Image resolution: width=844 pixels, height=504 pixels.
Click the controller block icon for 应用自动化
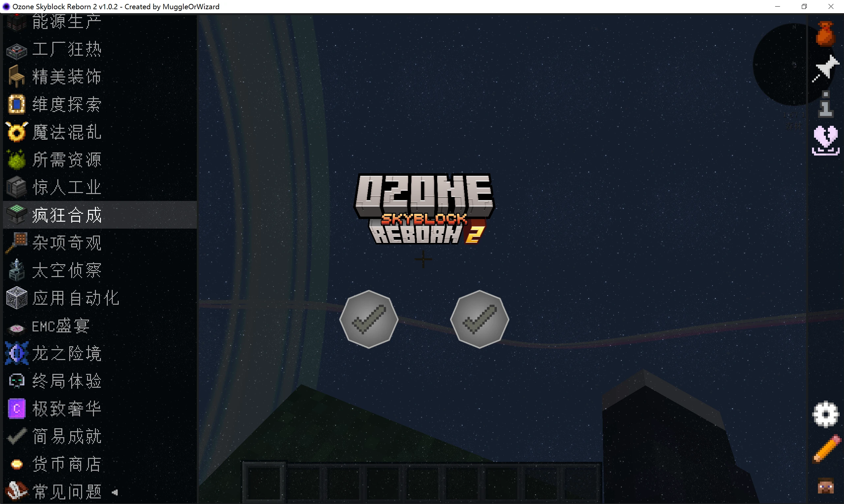tap(16, 298)
